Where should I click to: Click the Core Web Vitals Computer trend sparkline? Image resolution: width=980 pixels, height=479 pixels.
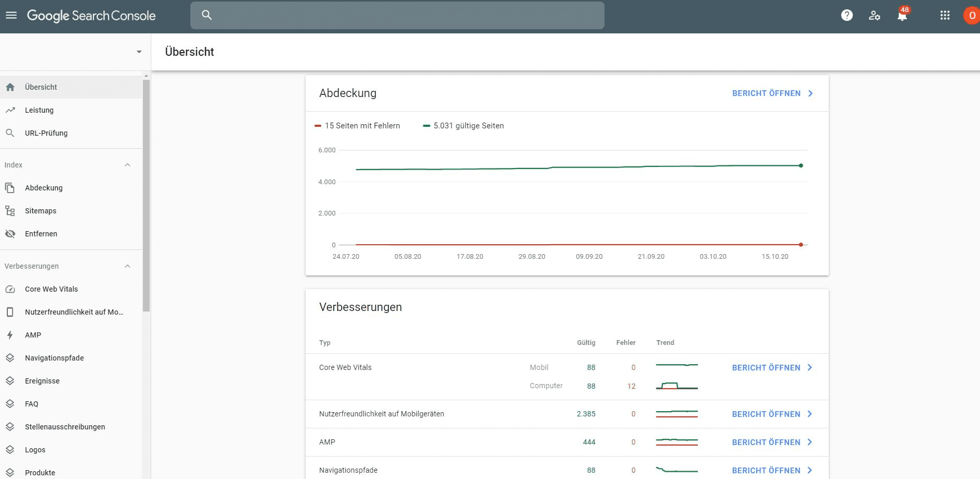click(677, 386)
